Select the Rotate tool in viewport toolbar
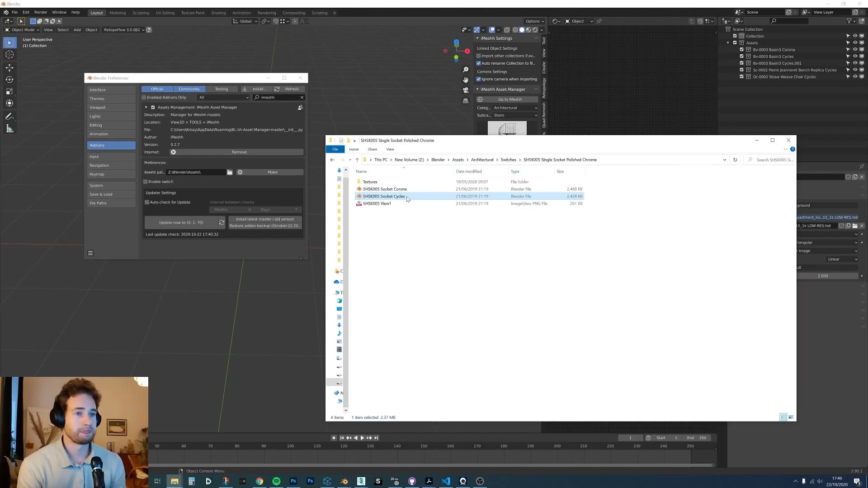Image resolution: width=868 pixels, height=488 pixels. click(9, 80)
